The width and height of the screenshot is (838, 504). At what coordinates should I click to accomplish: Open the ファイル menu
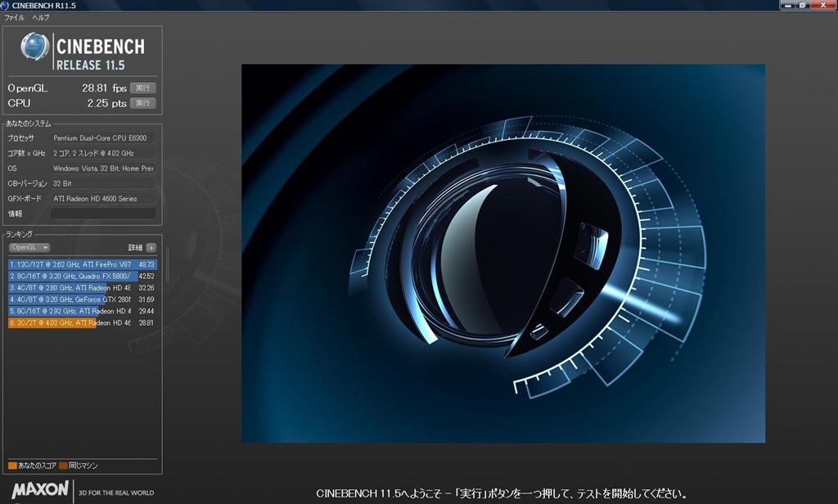click(x=15, y=18)
